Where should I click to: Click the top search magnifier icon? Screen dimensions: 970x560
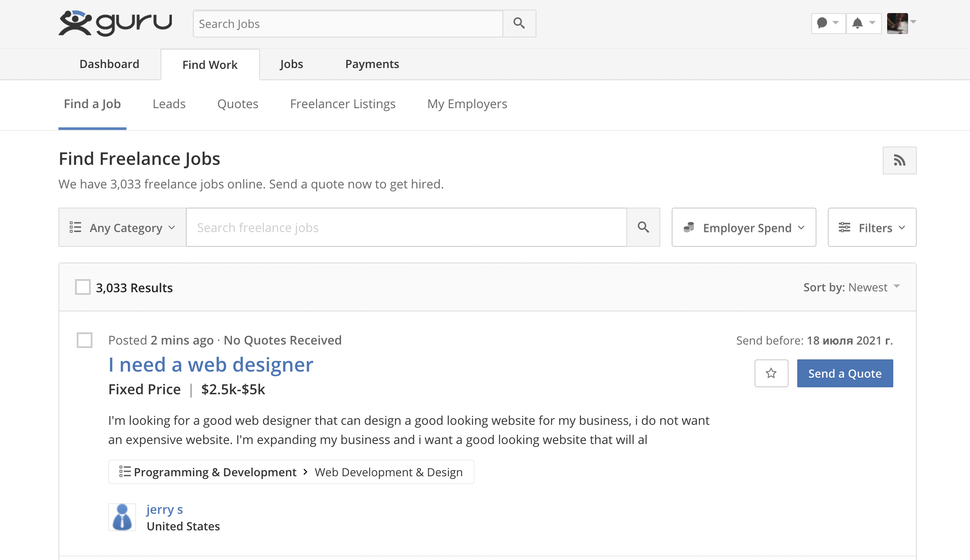[x=519, y=23]
